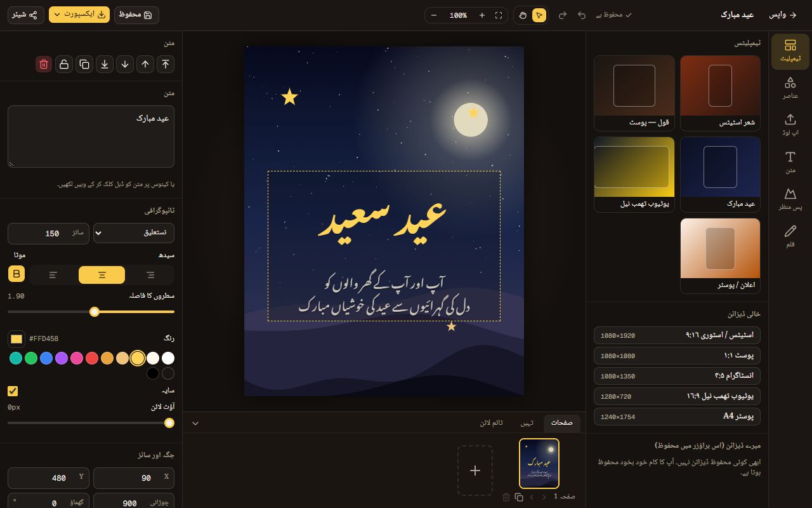Click the شیئر share button
Viewport: 812px width, 508px height.
point(26,15)
